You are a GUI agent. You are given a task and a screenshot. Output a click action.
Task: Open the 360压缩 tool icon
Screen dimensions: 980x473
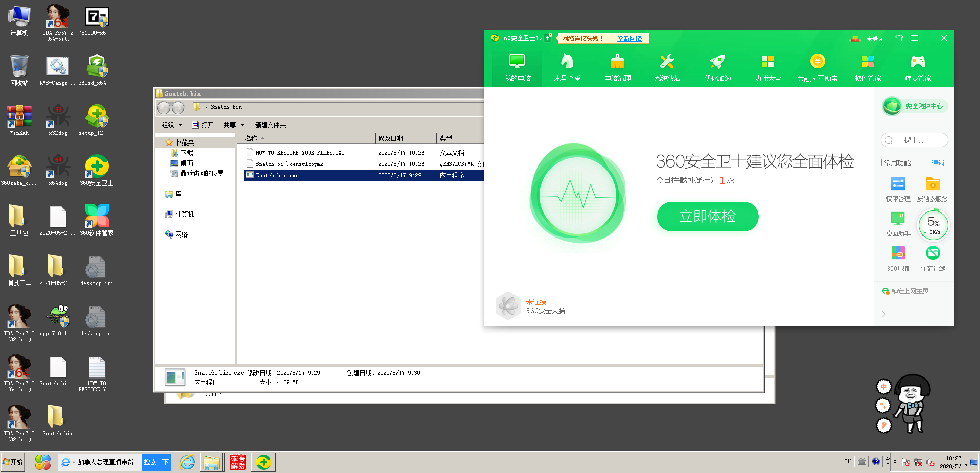click(898, 258)
